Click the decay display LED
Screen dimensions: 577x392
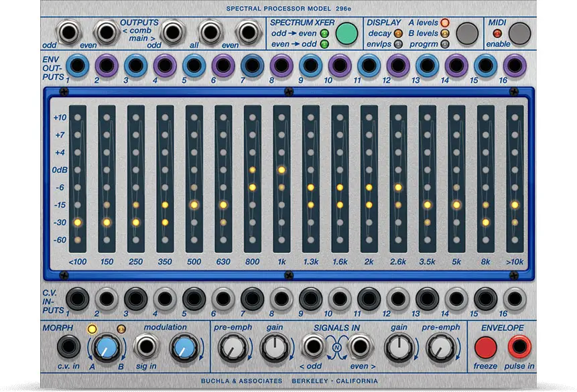pyautogui.click(x=398, y=34)
